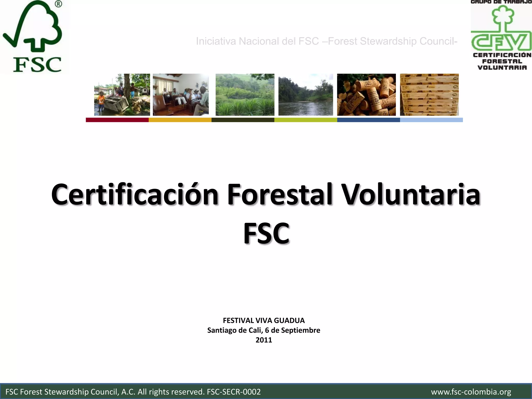532x399 pixels.
Task: Click the lime green bar segment
Action: pyautogui.click(x=305, y=120)
